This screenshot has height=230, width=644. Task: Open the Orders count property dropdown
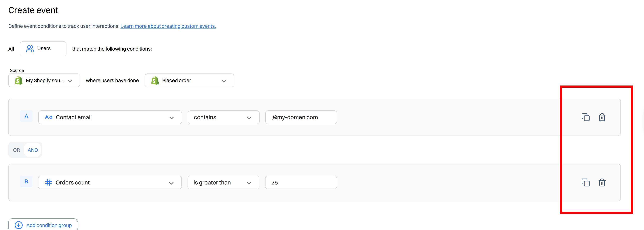pyautogui.click(x=110, y=183)
